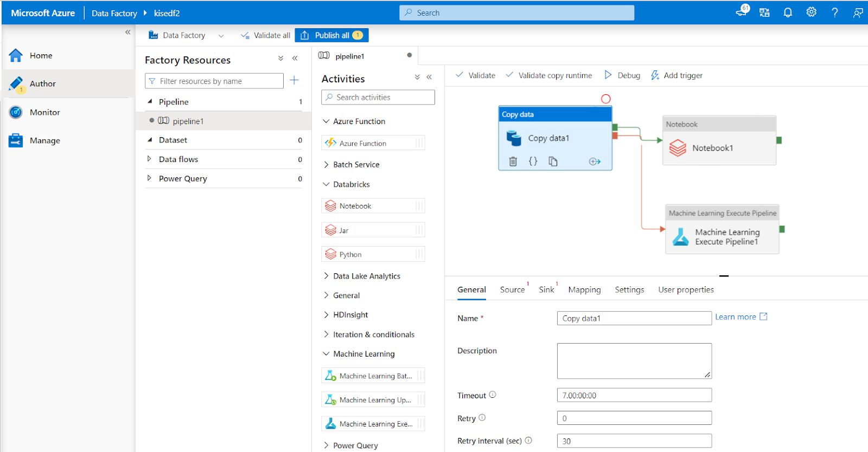This screenshot has width=868, height=452.
Task: Collapse the Factory Resources panel
Action: (295, 59)
